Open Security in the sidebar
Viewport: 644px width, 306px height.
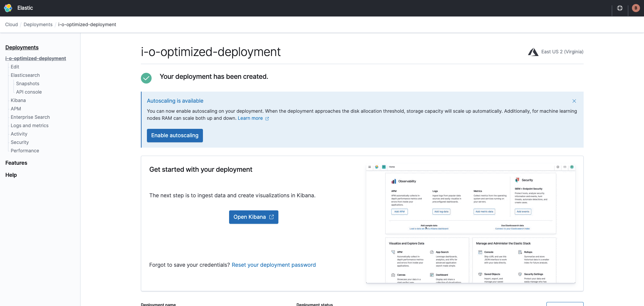19,142
